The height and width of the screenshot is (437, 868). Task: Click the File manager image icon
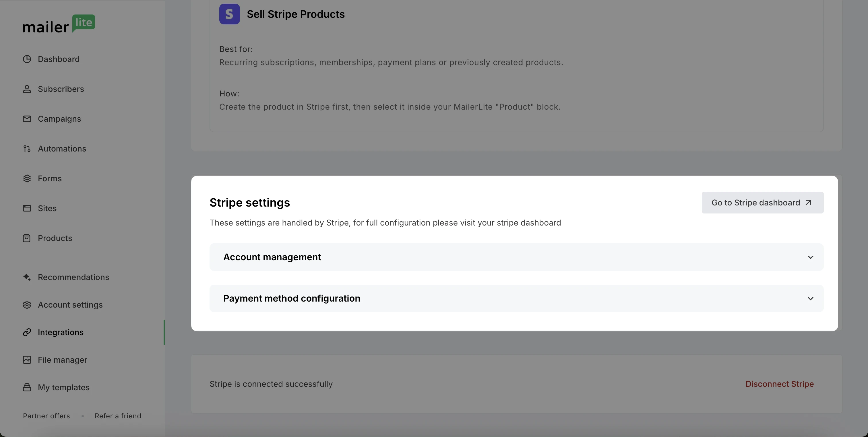(x=27, y=360)
